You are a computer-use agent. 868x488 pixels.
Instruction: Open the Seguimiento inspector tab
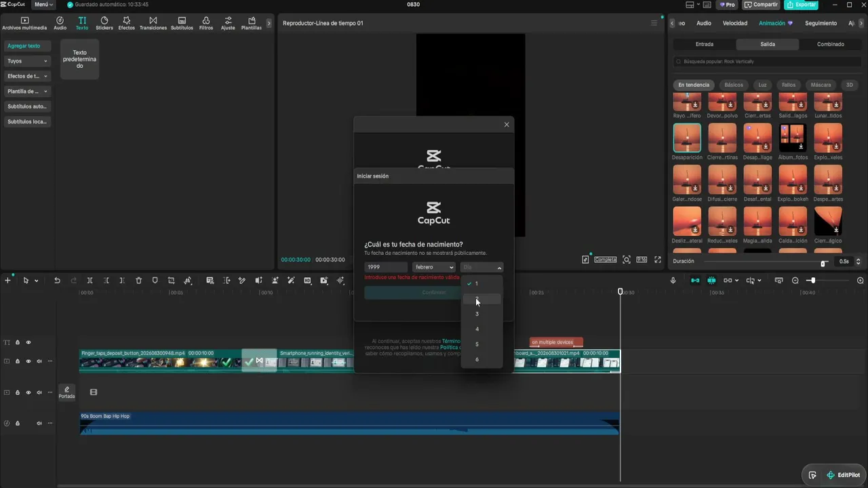pyautogui.click(x=821, y=23)
